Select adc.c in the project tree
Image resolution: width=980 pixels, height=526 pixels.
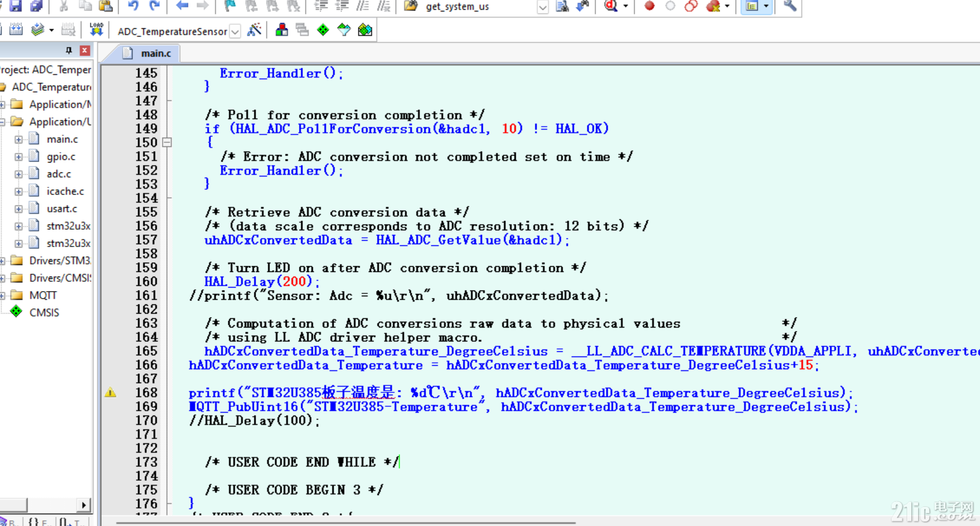pos(58,174)
